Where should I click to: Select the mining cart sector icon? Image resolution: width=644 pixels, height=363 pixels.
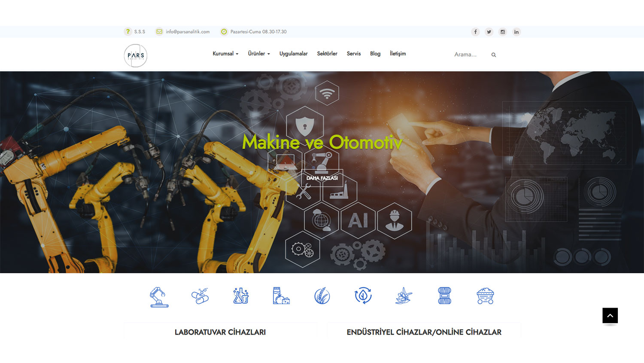pos(485,296)
